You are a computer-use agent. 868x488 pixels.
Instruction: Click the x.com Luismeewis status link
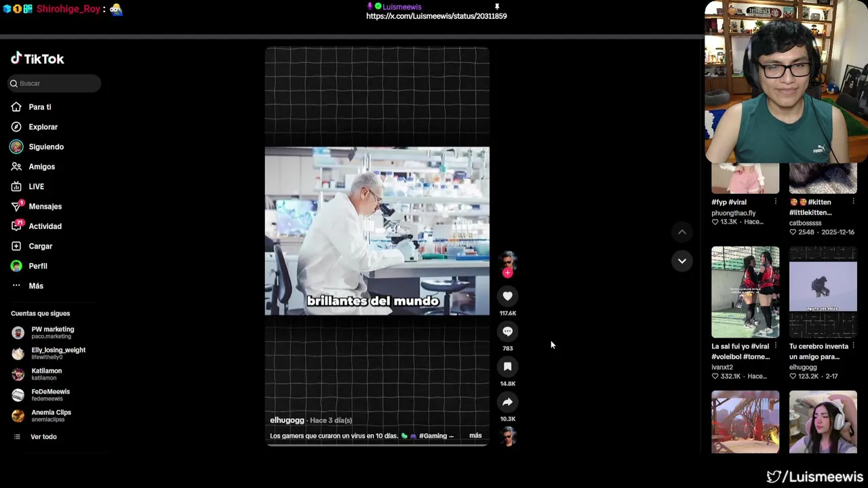pos(437,16)
